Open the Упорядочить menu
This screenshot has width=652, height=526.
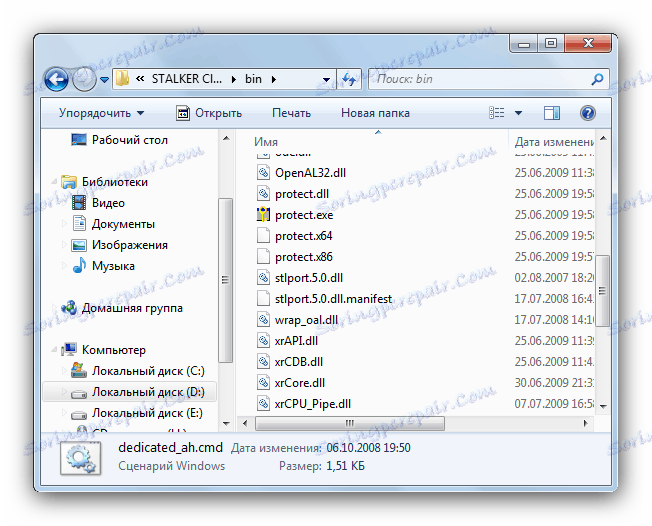point(101,113)
